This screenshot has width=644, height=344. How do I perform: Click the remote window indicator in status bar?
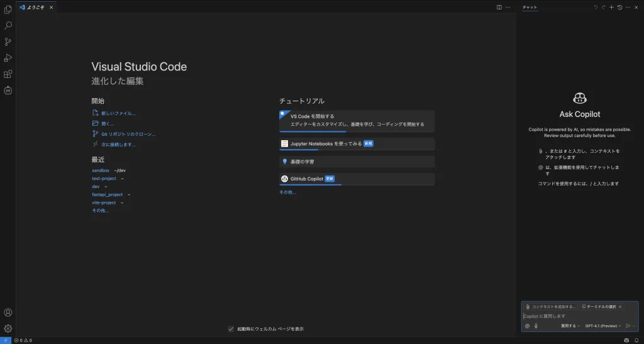click(x=5, y=340)
